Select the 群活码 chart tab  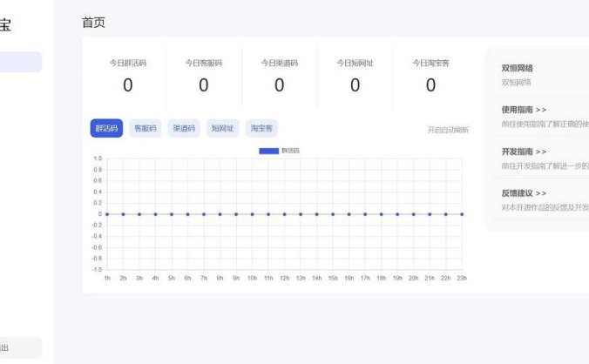(x=106, y=128)
